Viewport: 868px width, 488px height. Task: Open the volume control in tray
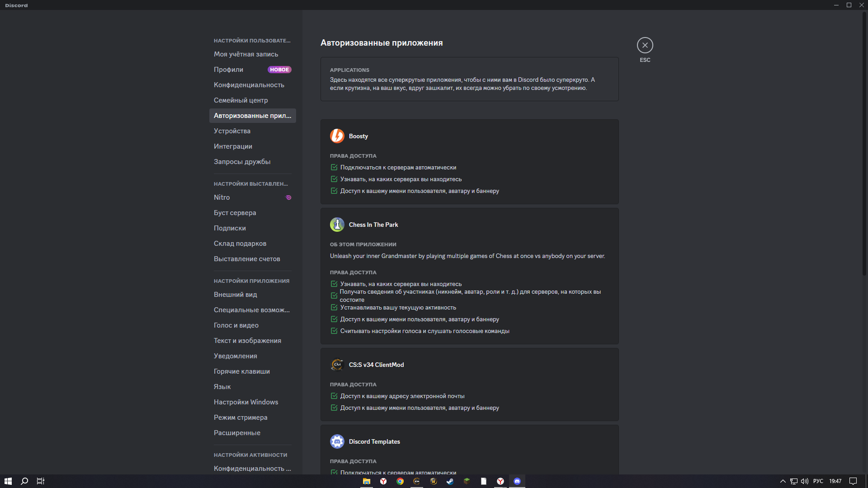click(805, 481)
